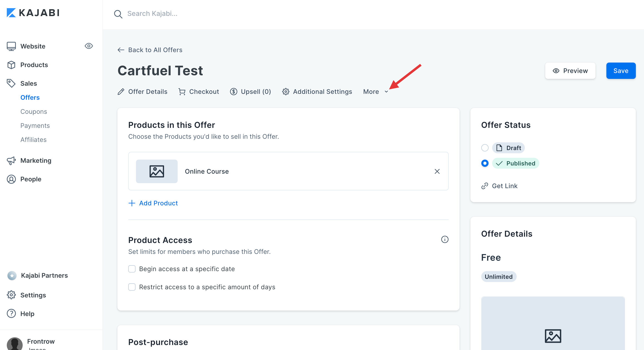
Task: Collapse the Sales sidebar section
Action: click(x=29, y=83)
